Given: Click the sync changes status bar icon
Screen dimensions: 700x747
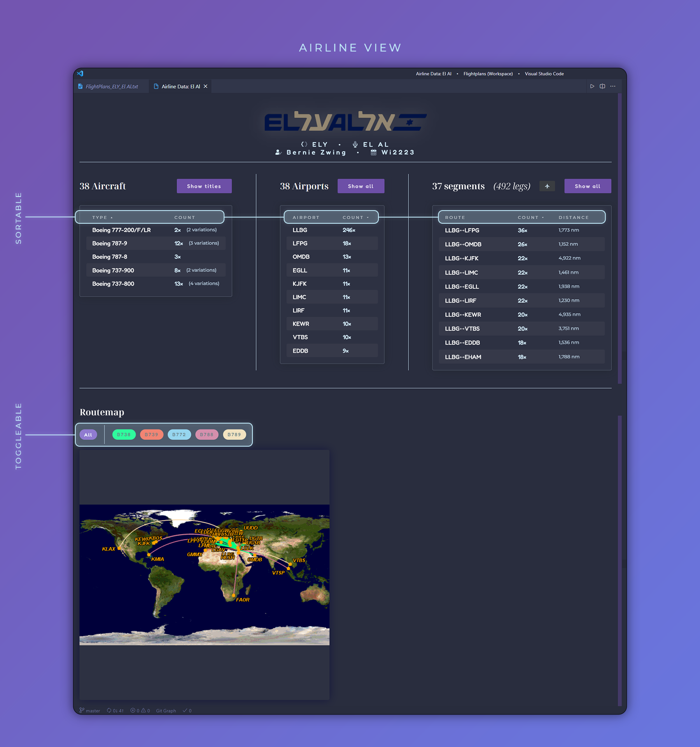Looking at the screenshot, I should tap(115, 710).
